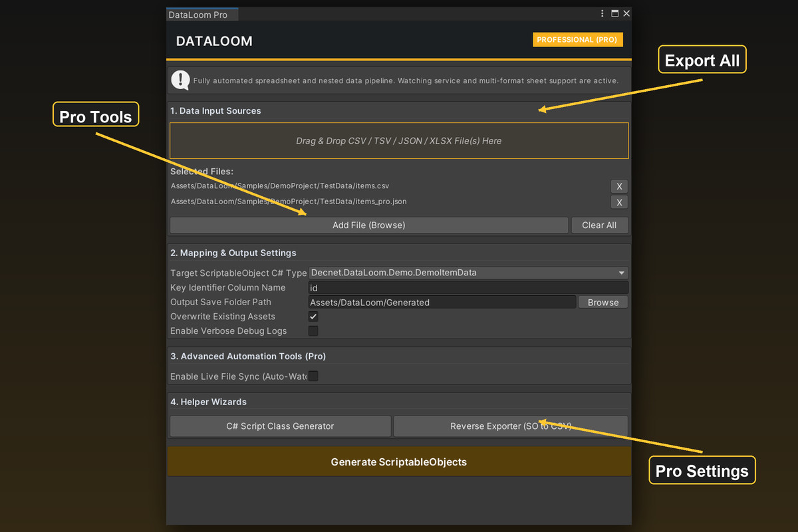Remove items.csv with its X button
Screen dimensions: 798x532
click(x=619, y=186)
